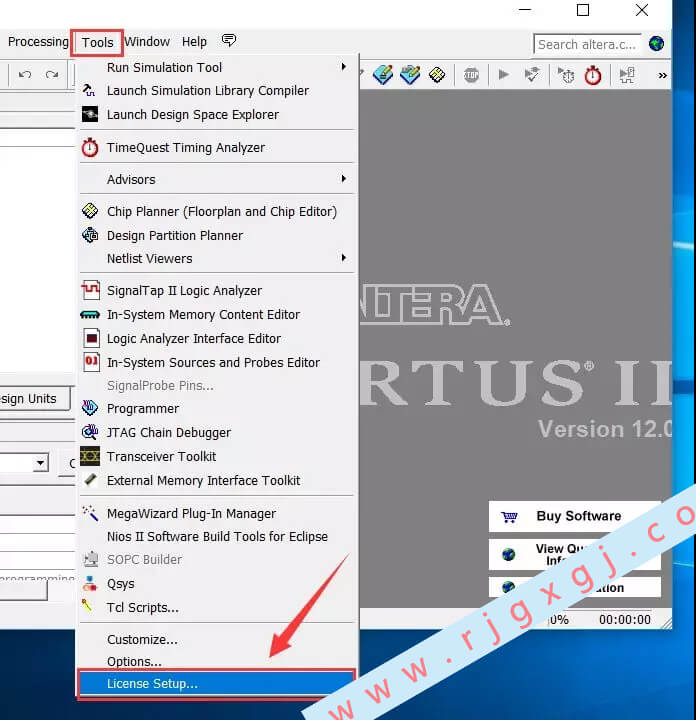The height and width of the screenshot is (720, 696).
Task: Open In-System Sources and Probes Editor
Action: (217, 362)
